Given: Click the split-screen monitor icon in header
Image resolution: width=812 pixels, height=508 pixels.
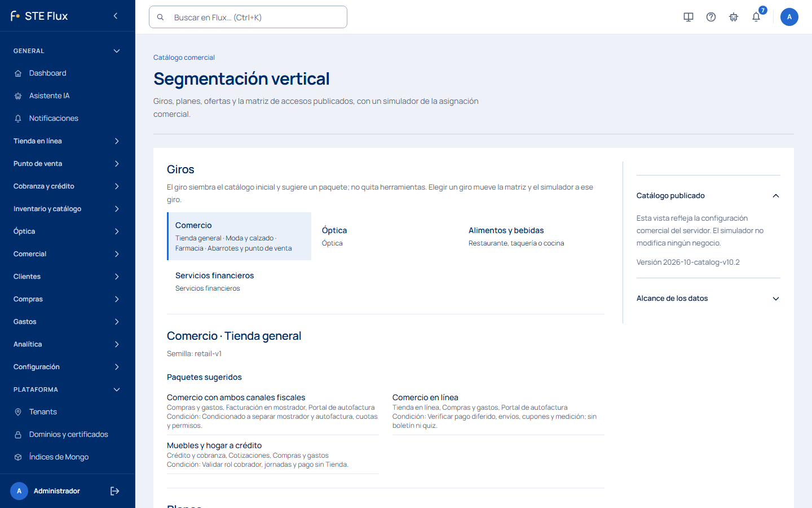Looking at the screenshot, I should coord(689,17).
